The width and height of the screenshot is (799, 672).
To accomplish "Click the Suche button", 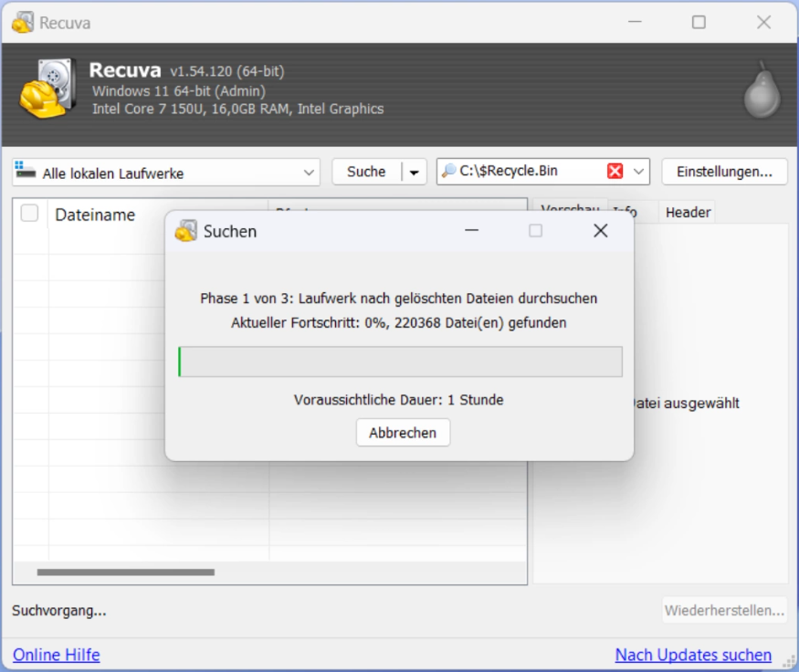I will tap(366, 173).
